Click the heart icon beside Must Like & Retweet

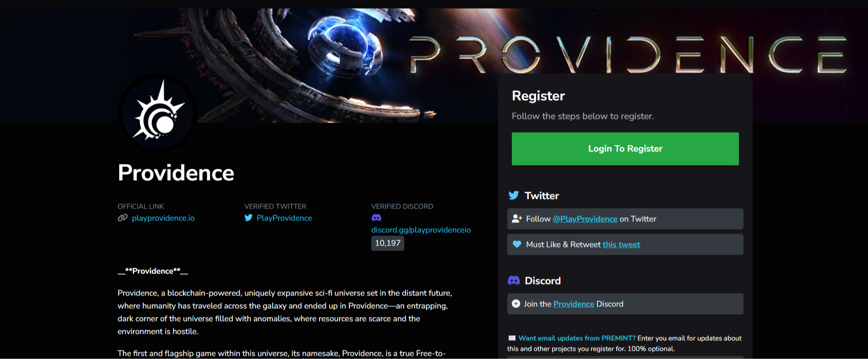pyautogui.click(x=517, y=244)
